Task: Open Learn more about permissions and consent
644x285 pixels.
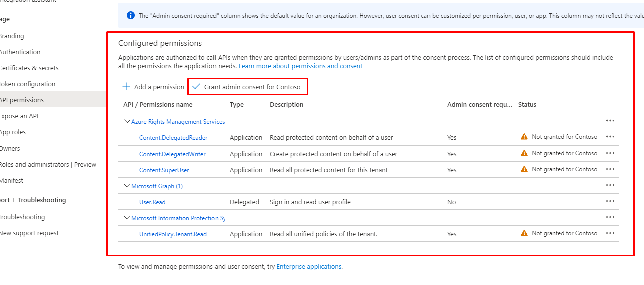Action: pos(300,66)
